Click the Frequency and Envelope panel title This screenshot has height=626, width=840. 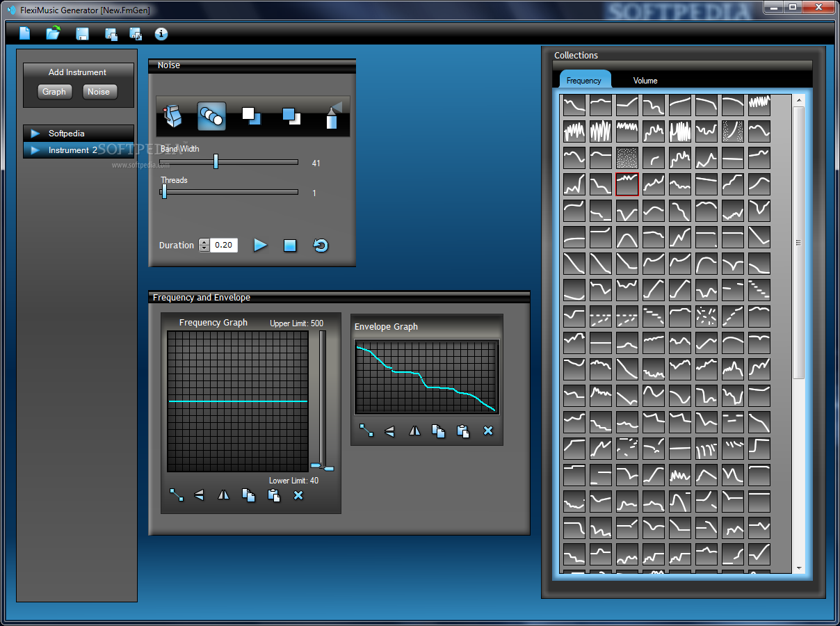[202, 298]
